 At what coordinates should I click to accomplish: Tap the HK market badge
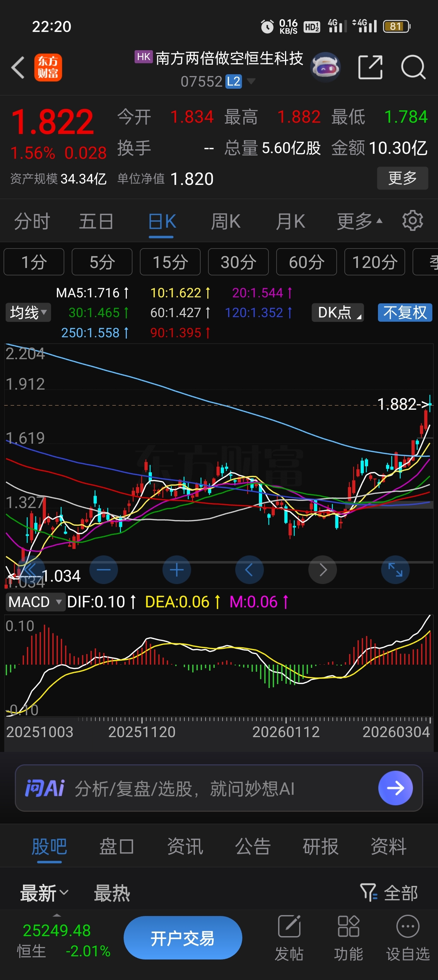(144, 57)
